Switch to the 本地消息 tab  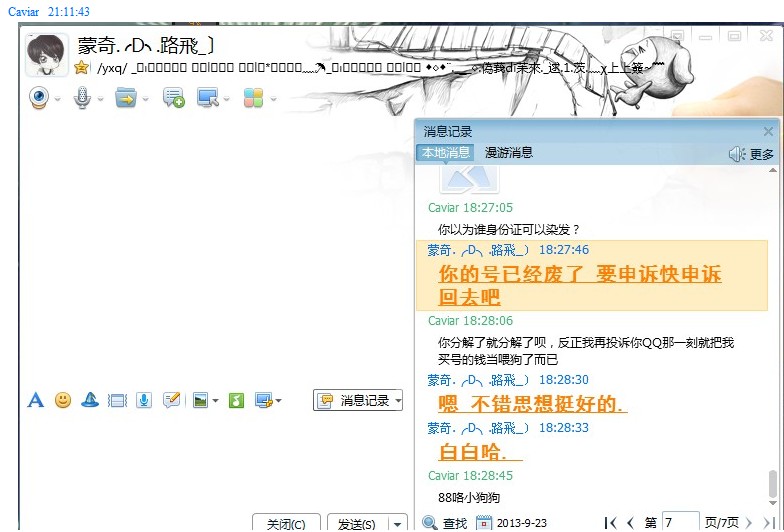(x=446, y=152)
